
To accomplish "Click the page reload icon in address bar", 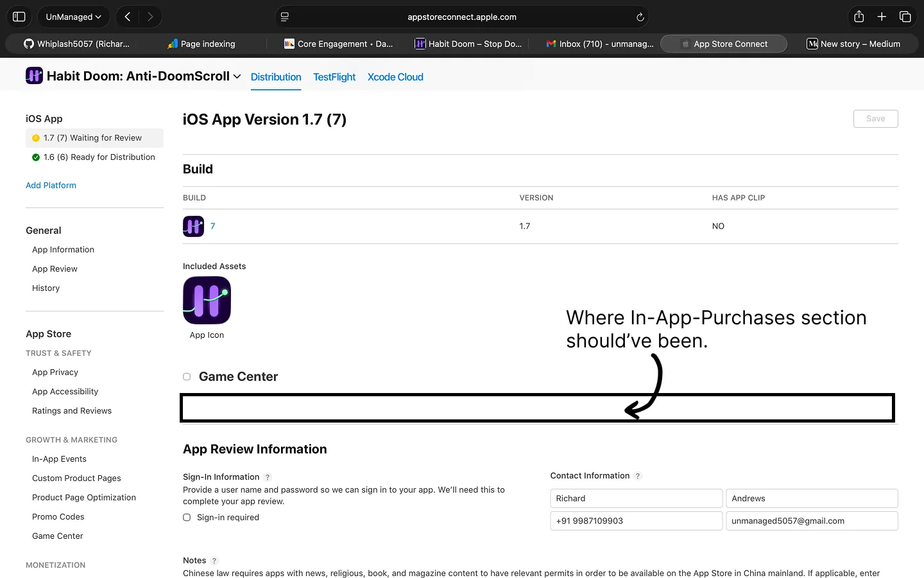I will click(640, 17).
